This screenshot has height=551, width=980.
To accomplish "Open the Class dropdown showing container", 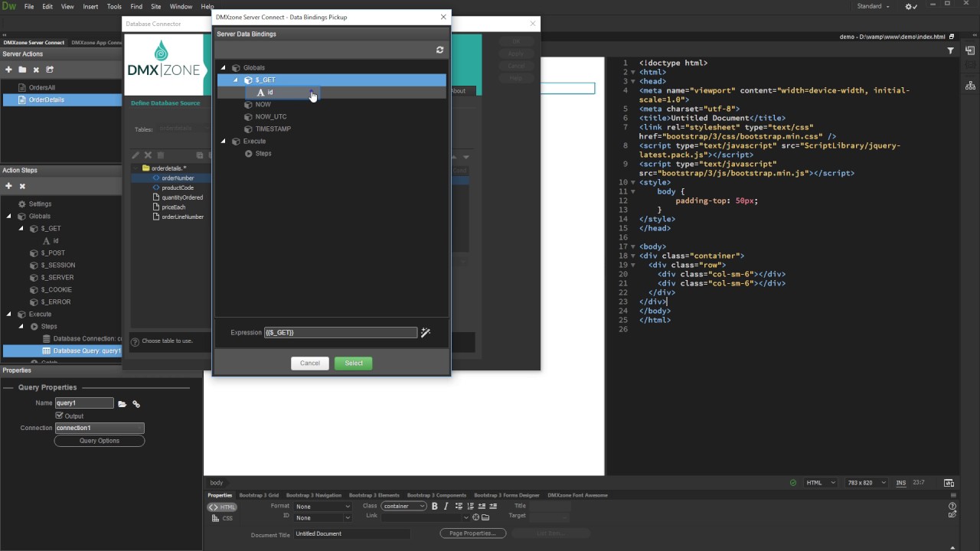I will pos(404,506).
